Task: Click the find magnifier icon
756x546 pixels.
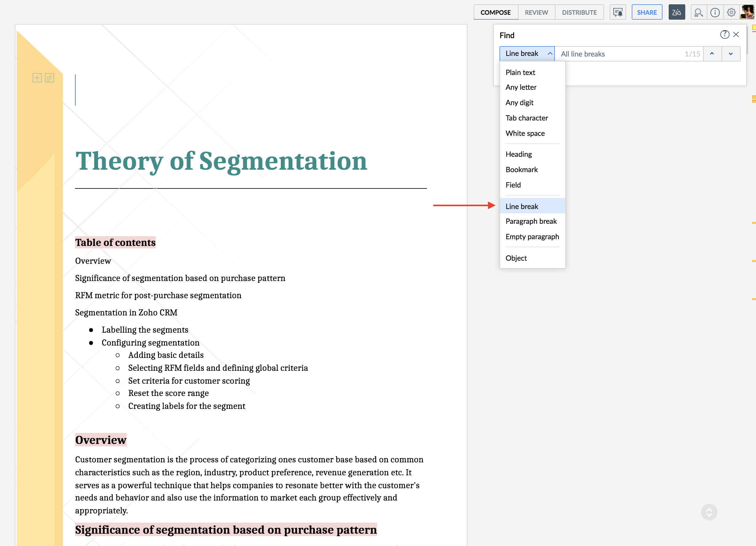Action: tap(698, 12)
